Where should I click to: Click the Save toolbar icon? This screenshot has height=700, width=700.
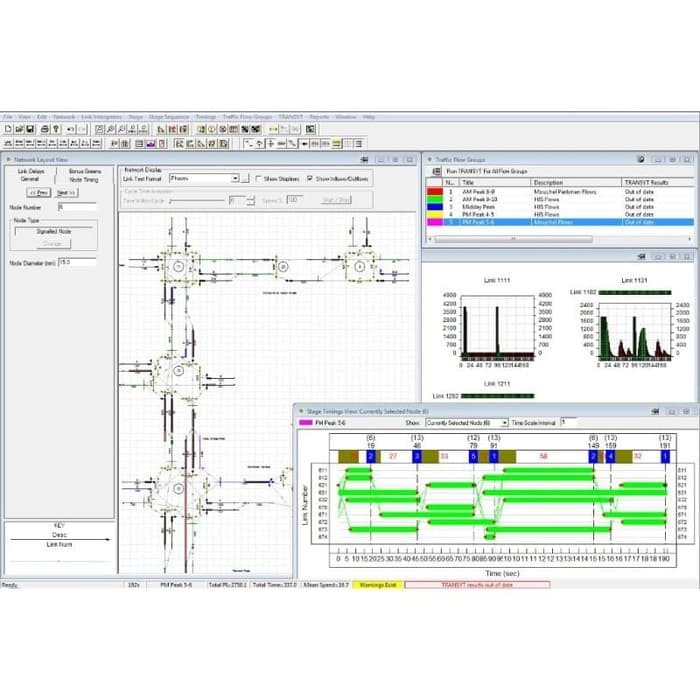30,129
